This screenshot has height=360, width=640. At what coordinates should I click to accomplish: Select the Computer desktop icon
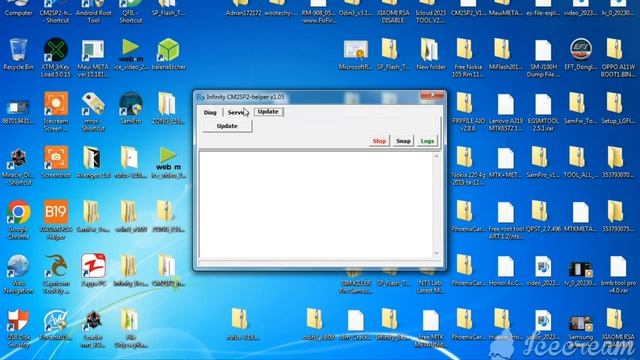tap(18, 8)
